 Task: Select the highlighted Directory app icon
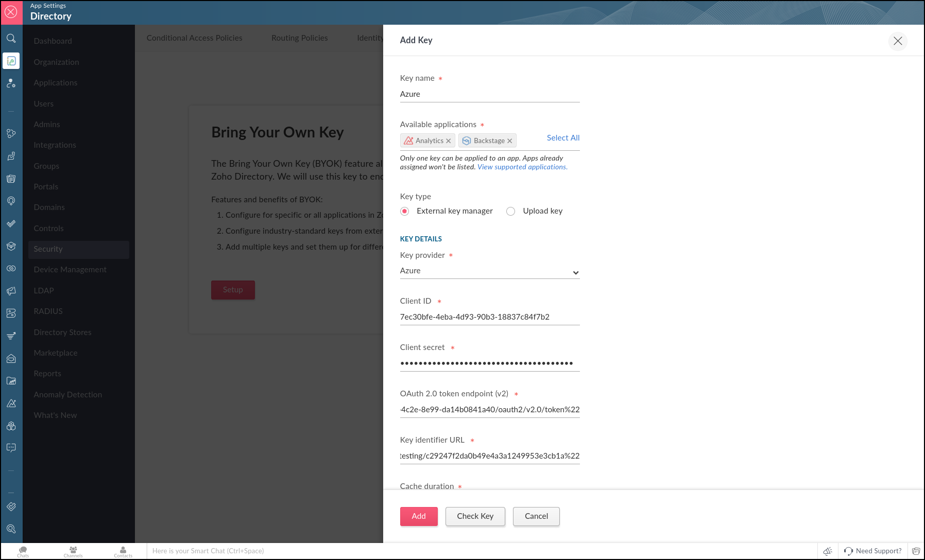point(11,61)
